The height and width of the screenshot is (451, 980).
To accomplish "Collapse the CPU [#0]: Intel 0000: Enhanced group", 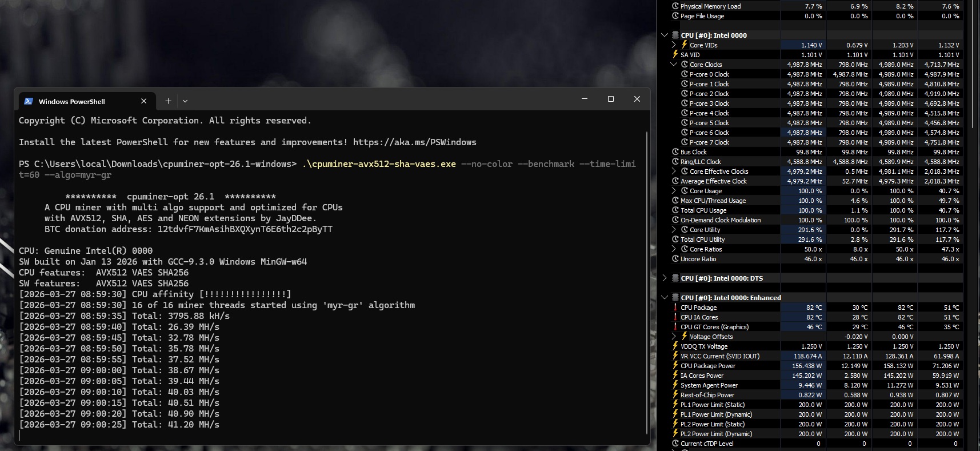I will (x=665, y=298).
